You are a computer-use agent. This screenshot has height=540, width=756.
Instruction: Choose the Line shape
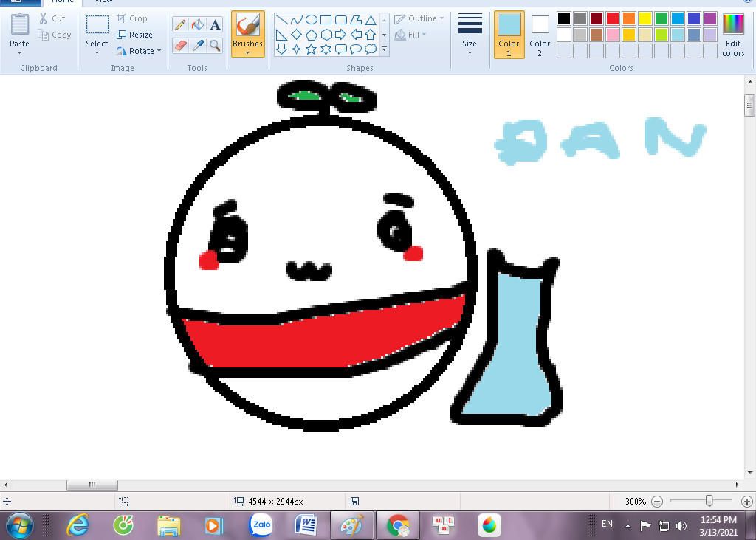pos(282,20)
